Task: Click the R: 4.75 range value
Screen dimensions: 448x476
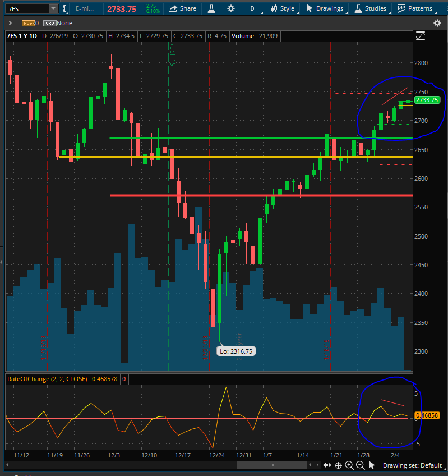Action: pos(217,36)
